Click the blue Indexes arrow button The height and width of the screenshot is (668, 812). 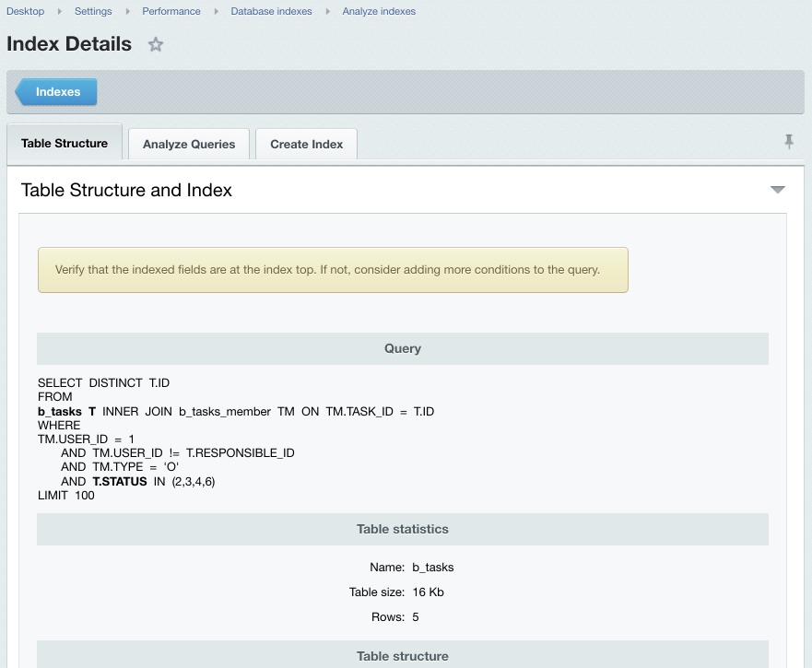pos(57,91)
